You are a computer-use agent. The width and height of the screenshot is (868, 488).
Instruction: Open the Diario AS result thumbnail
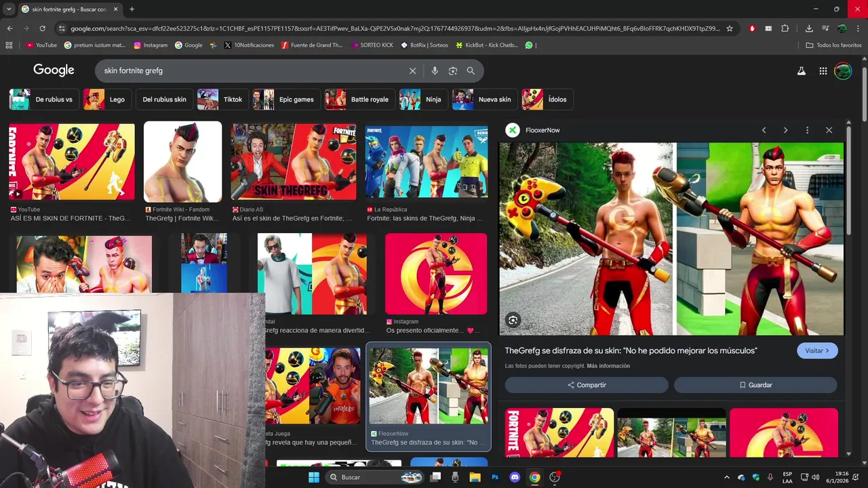pos(294,162)
